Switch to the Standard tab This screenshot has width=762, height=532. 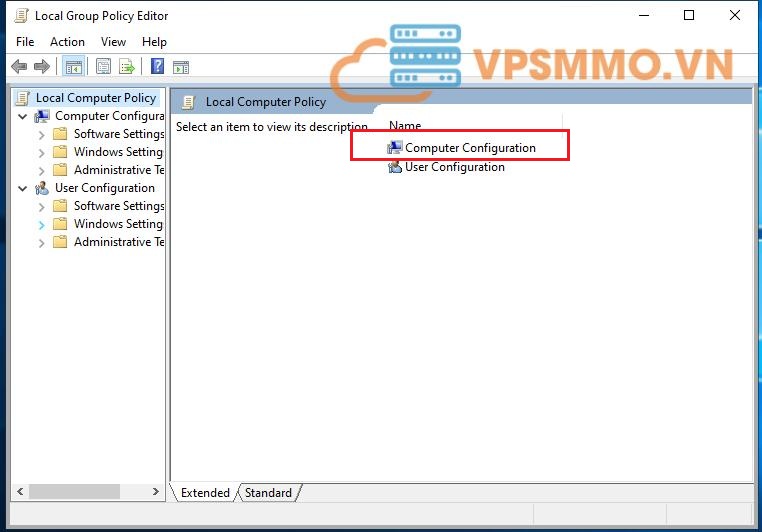(268, 493)
